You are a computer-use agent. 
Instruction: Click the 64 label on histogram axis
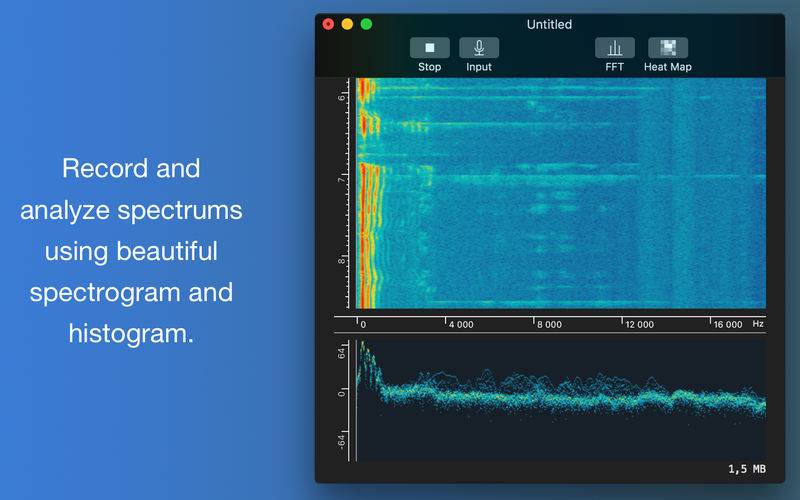(342, 353)
